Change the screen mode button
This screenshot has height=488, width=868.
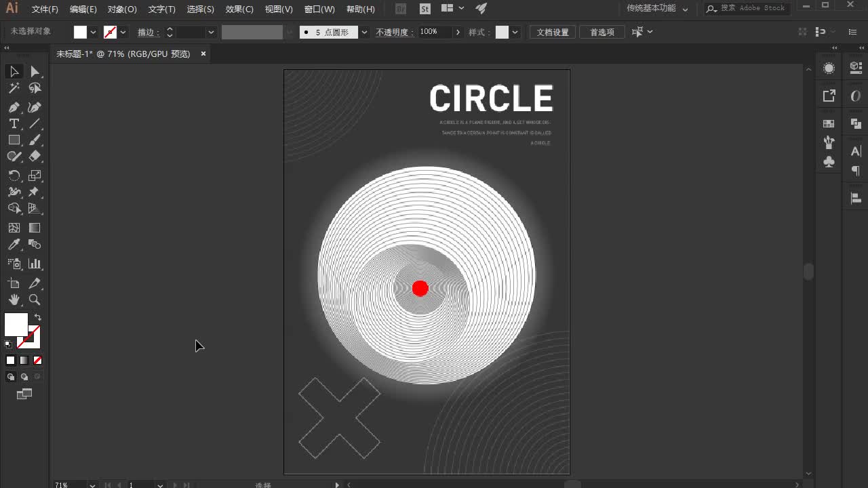[x=24, y=394]
